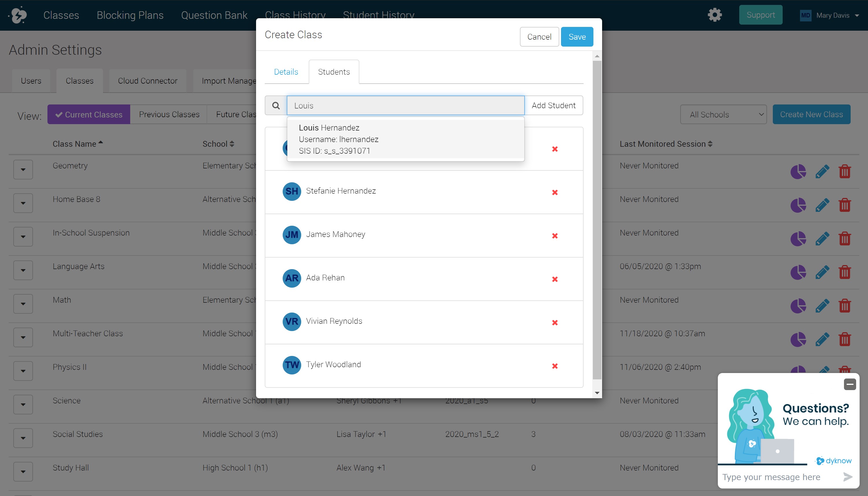Screen dimensions: 868x496
Task: Click the Add Student button
Action: click(553, 106)
